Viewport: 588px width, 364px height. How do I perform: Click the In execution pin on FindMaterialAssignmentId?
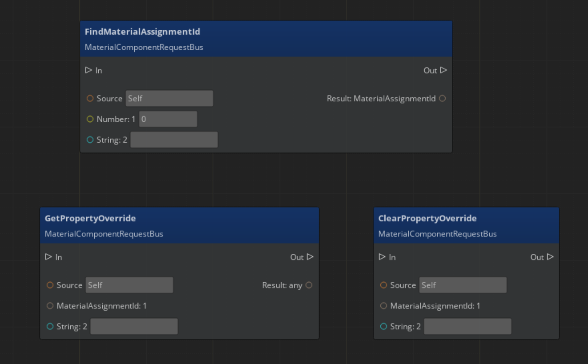coord(88,70)
